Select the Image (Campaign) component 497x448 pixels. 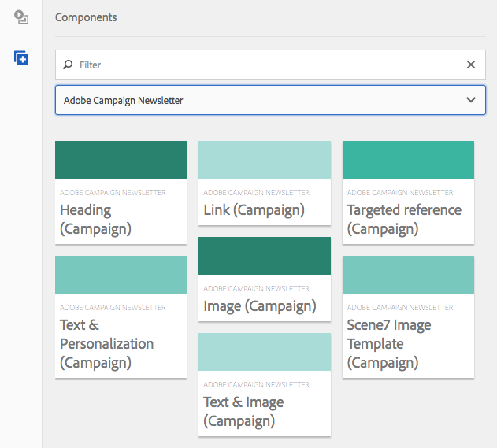pyautogui.click(x=264, y=305)
